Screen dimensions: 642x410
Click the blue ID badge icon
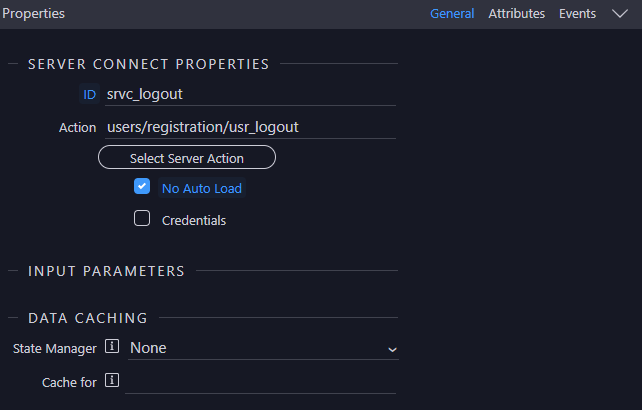(x=89, y=95)
